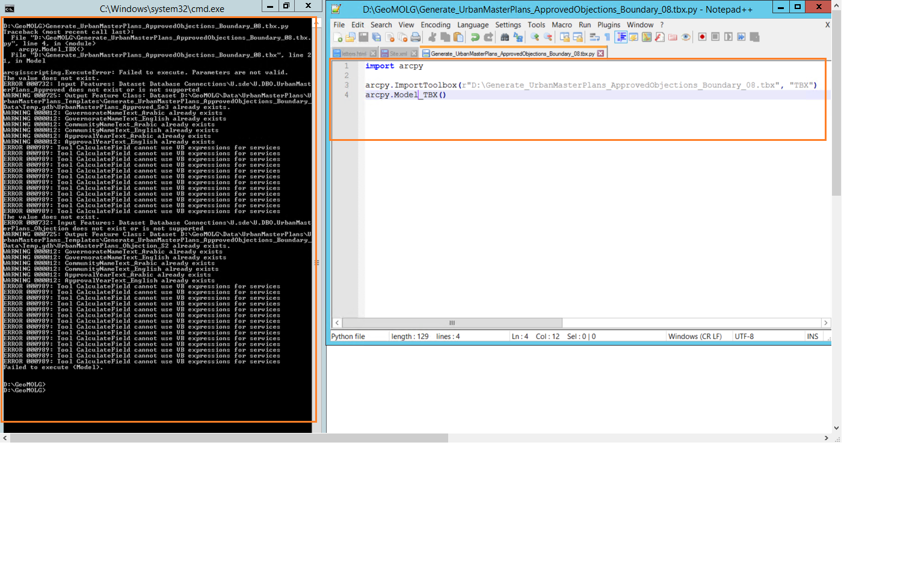Screen dimensions: 924x578
Task: Click the Redo arrow icon
Action: click(488, 37)
